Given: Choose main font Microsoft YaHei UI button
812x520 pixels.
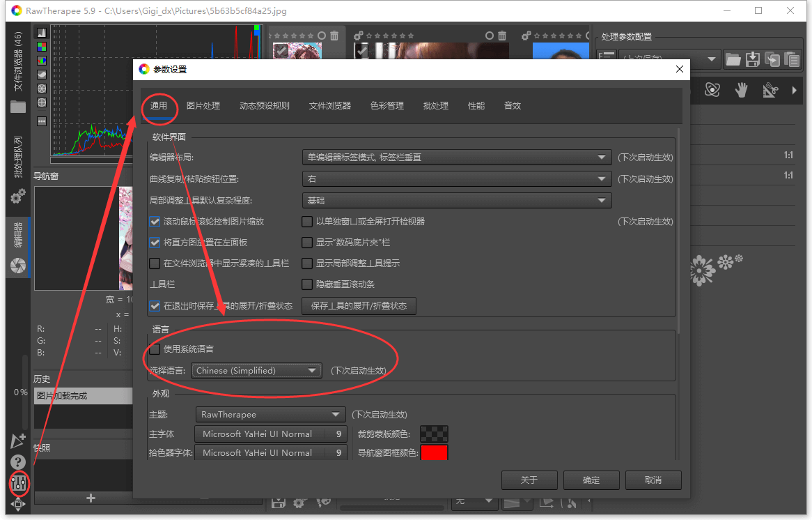Looking at the screenshot, I should [271, 434].
